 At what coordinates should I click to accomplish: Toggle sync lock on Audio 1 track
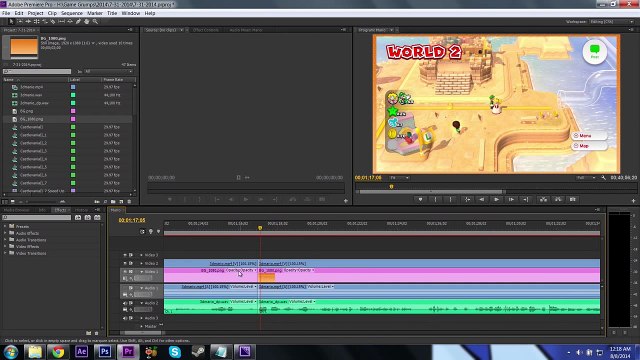(x=131, y=288)
